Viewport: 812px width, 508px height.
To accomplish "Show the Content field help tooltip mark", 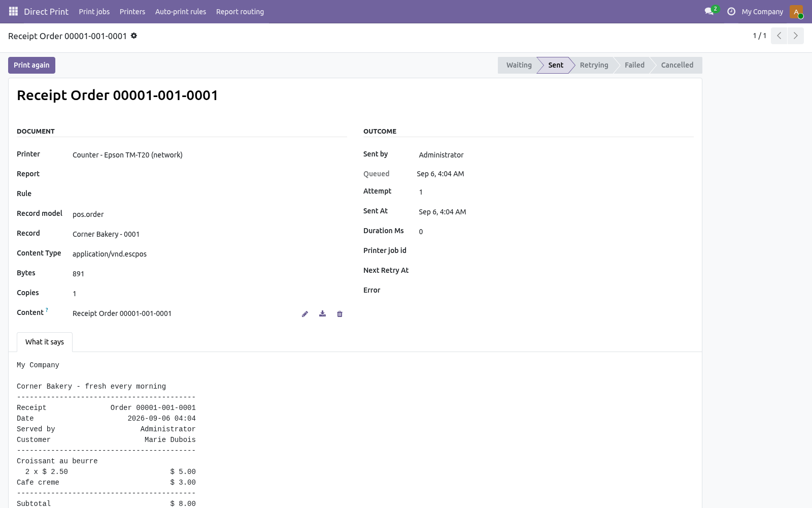I will pos(47,309).
